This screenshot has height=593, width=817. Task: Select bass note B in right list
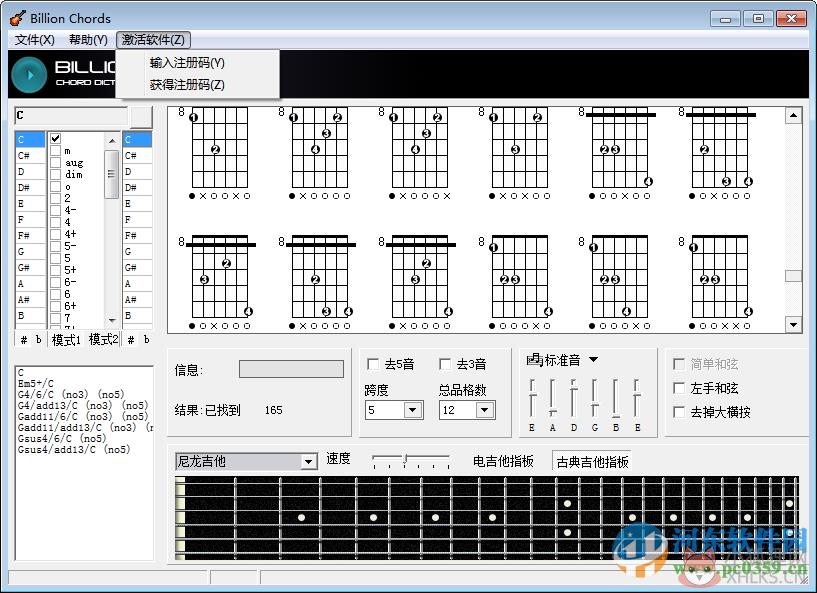tap(138, 315)
